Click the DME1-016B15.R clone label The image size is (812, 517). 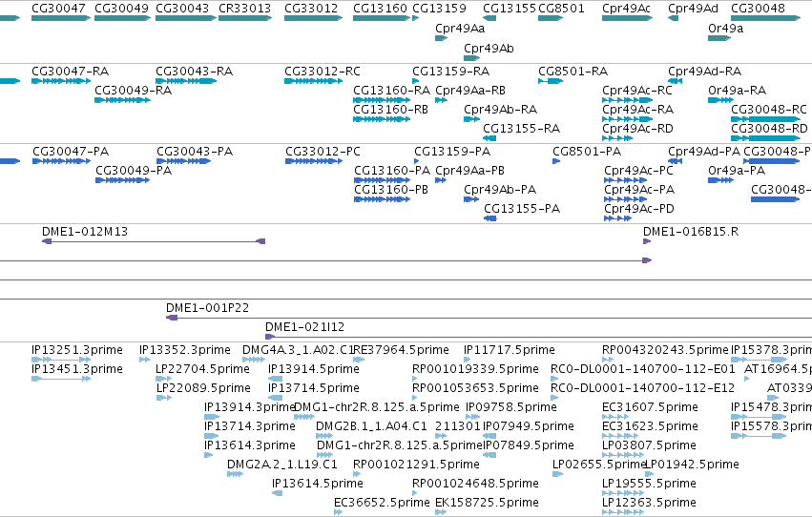[x=691, y=232]
